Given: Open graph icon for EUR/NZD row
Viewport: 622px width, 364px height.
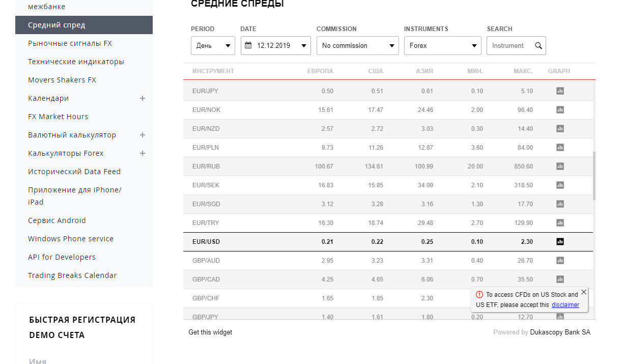Looking at the screenshot, I should tap(560, 129).
